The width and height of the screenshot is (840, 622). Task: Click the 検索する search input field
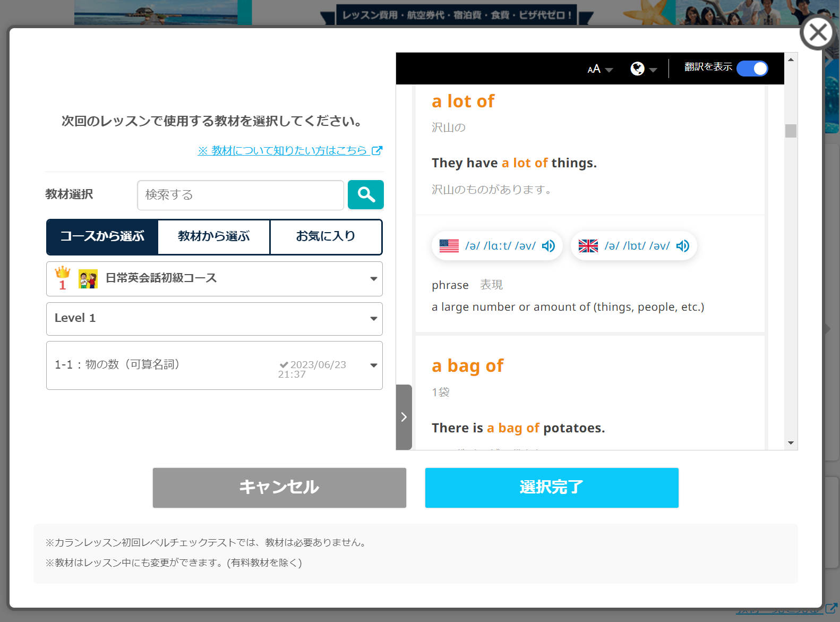pyautogui.click(x=240, y=195)
